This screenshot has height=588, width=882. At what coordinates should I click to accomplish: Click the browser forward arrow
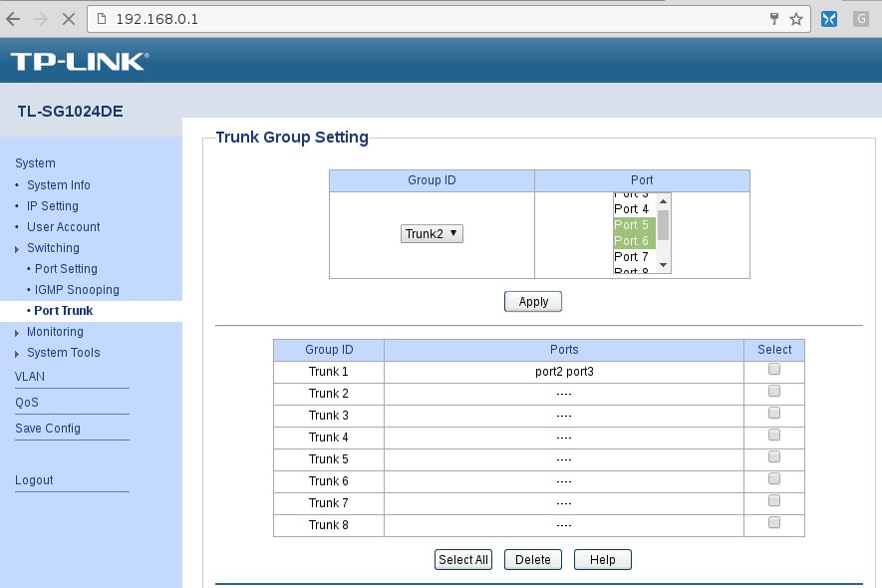pyautogui.click(x=41, y=19)
